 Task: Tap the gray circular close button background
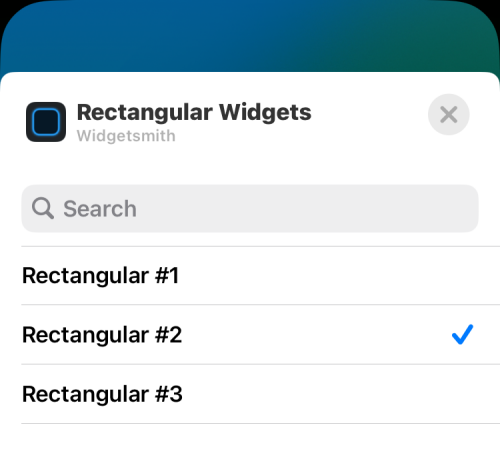click(449, 115)
